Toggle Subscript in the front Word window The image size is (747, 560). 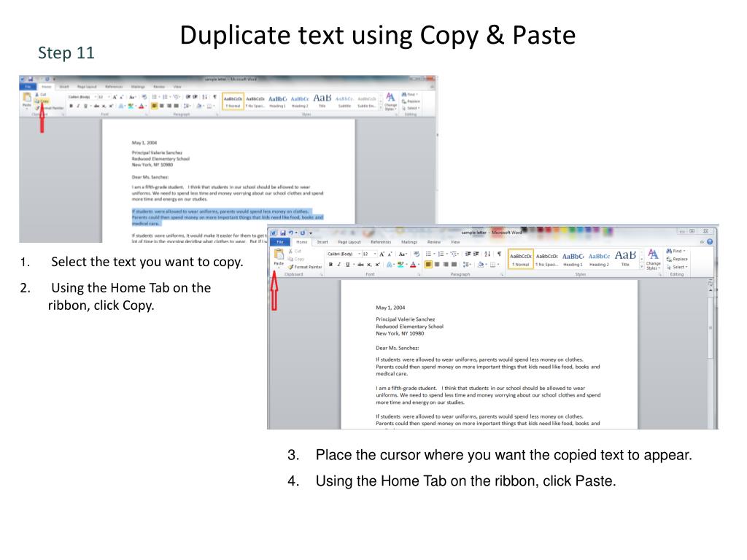pyautogui.click(x=369, y=264)
